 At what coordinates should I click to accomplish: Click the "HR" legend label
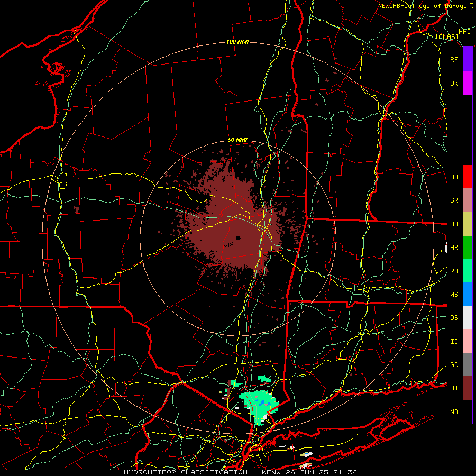(x=454, y=248)
